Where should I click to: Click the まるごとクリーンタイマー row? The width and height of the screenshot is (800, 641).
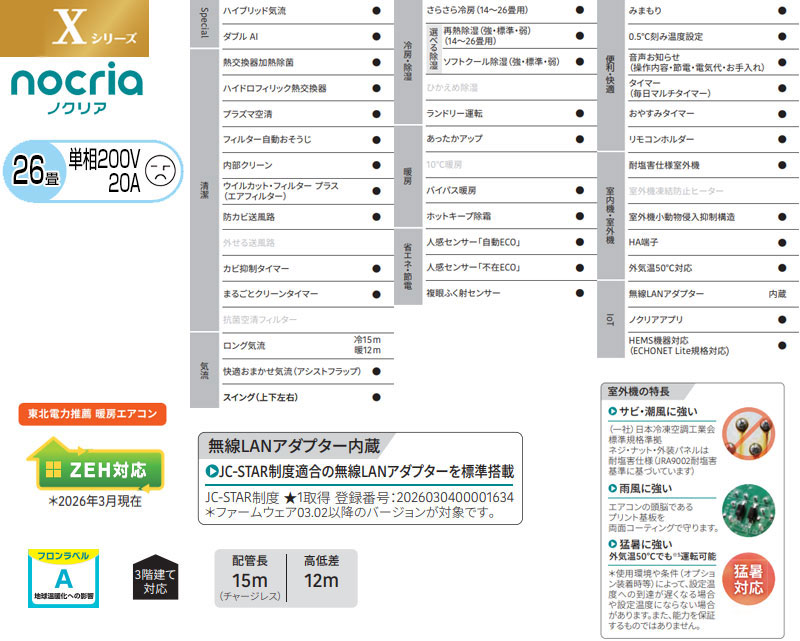click(x=308, y=294)
